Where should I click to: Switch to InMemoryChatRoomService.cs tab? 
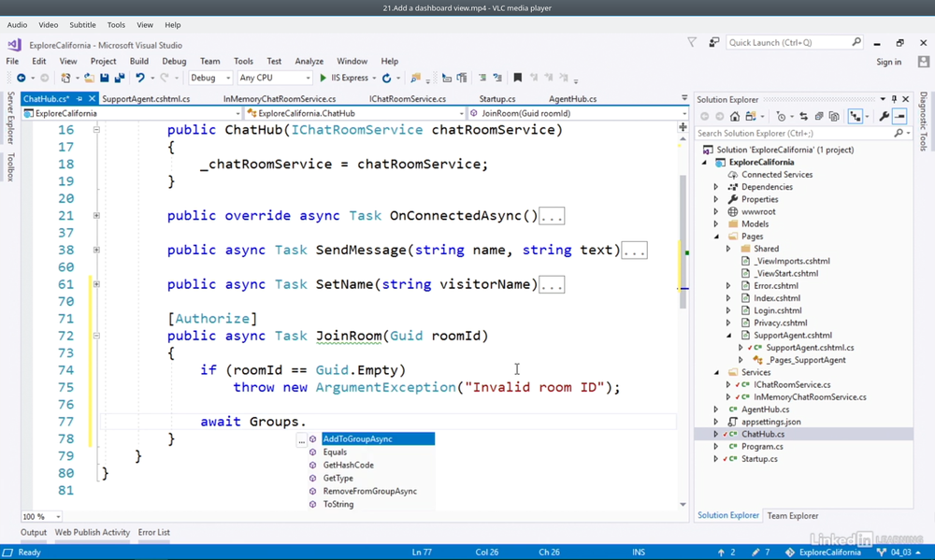pyautogui.click(x=279, y=99)
